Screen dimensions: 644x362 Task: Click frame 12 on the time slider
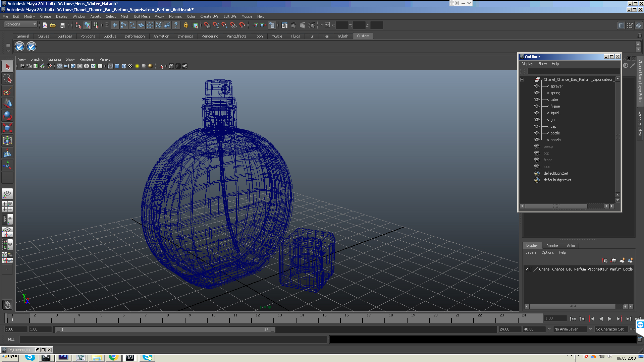[x=258, y=318]
